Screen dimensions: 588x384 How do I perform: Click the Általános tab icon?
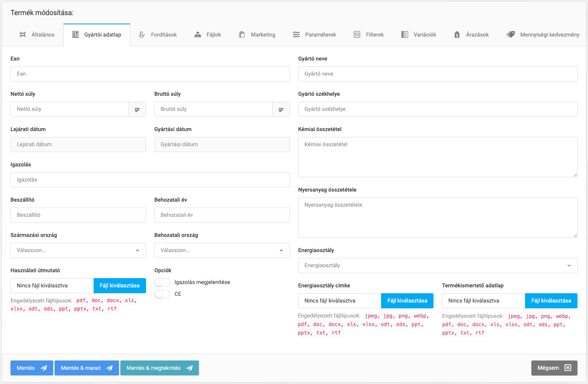(23, 34)
